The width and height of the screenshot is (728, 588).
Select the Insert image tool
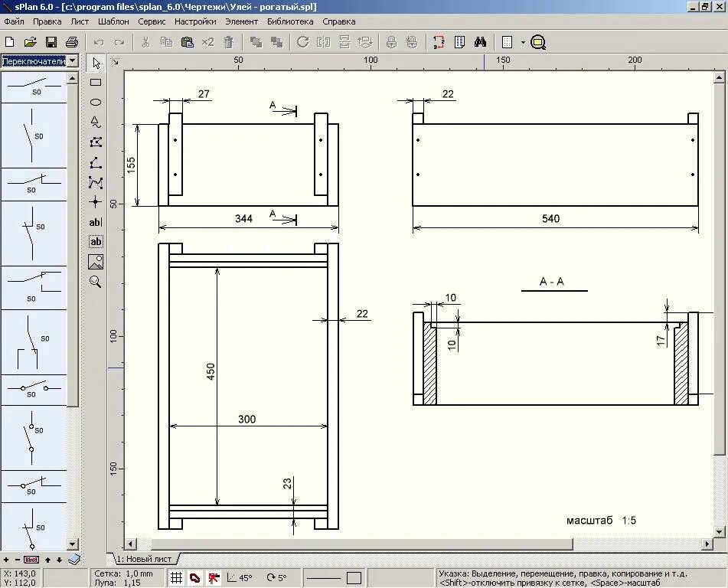coord(96,262)
